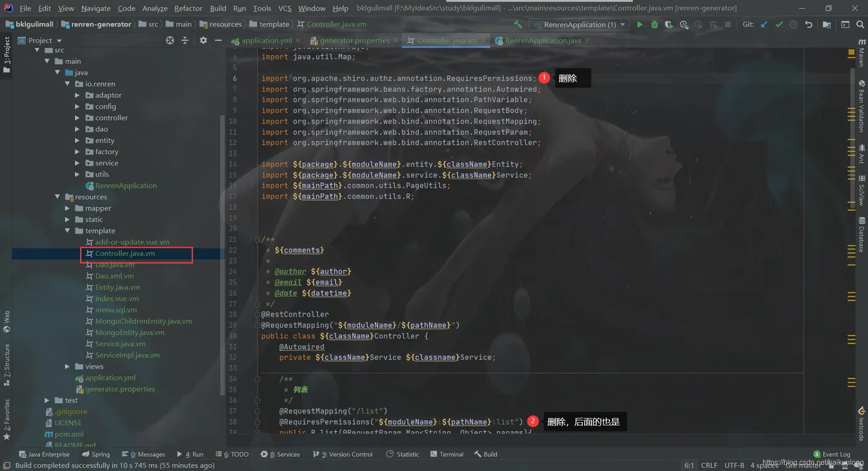Click the 6:1 cursor position indicator
This screenshot has height=471, width=868.
point(689,465)
